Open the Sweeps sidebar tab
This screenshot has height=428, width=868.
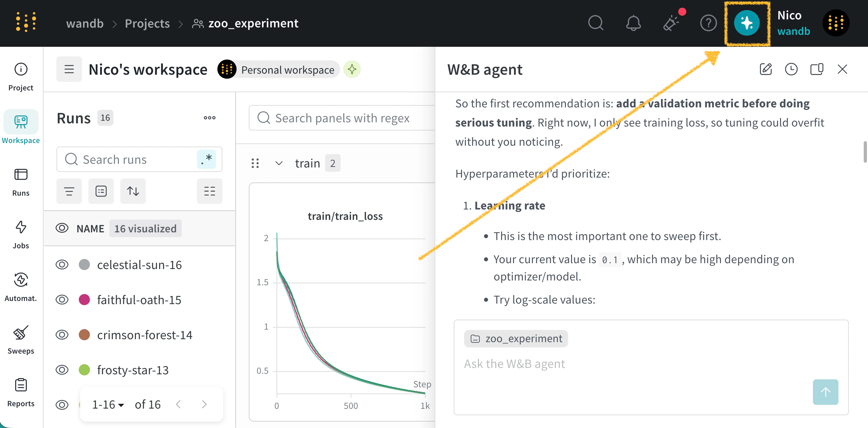coord(21,340)
